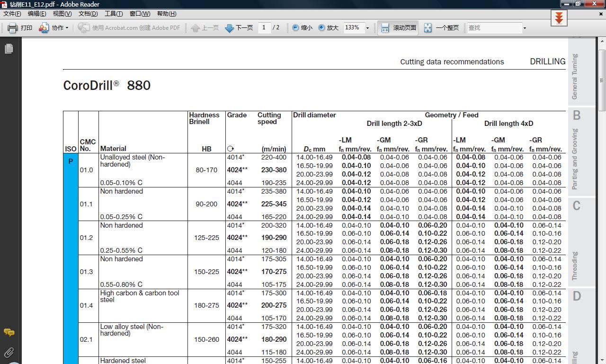
Task: Open the collaborate dropdown arrow
Action: (67, 28)
